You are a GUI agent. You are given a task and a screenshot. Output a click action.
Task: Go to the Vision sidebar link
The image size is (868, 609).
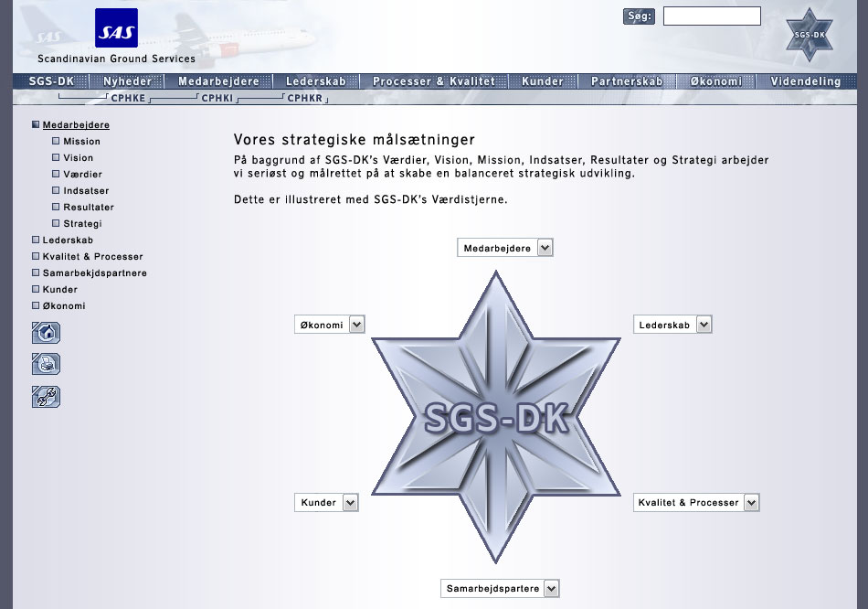pyautogui.click(x=78, y=158)
